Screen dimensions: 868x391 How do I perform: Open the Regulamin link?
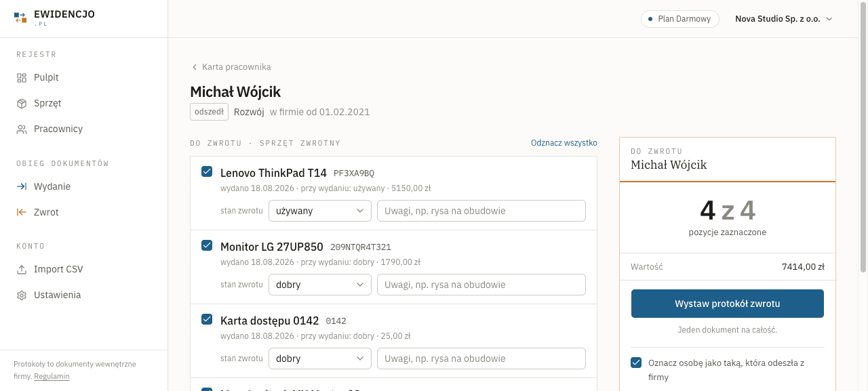click(x=52, y=376)
